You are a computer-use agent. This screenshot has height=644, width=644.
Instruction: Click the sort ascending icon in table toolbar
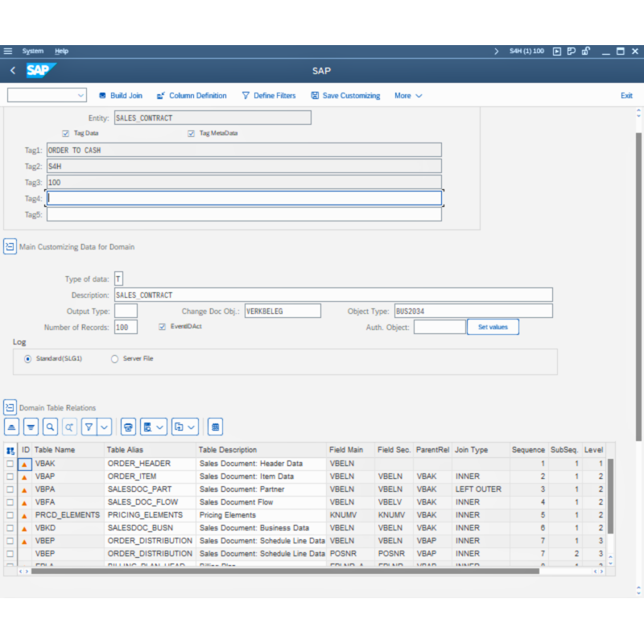click(x=12, y=427)
